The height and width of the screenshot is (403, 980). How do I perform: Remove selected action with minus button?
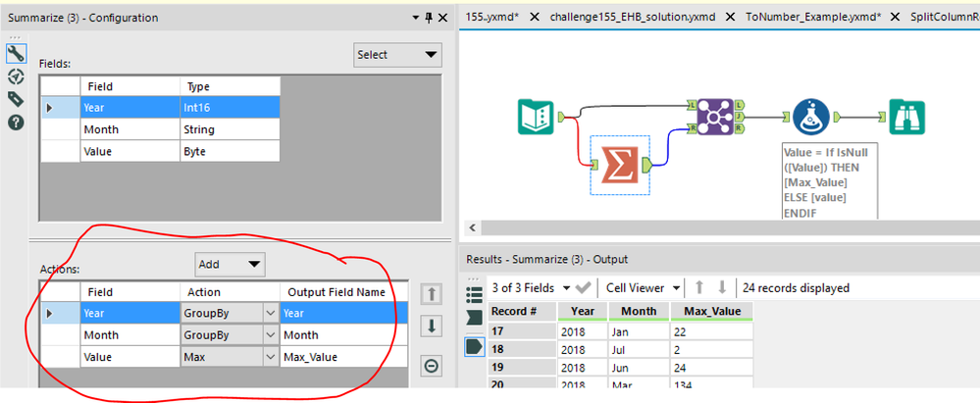431,366
